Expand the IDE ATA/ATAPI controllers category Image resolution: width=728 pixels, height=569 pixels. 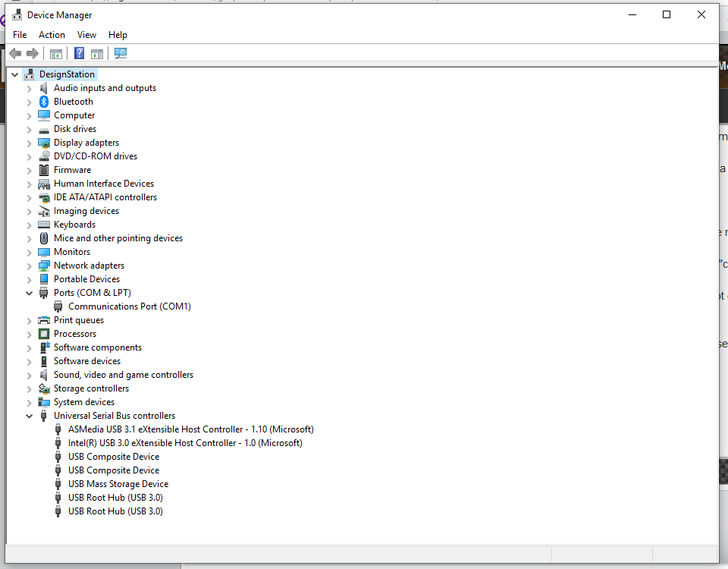tap(30, 197)
